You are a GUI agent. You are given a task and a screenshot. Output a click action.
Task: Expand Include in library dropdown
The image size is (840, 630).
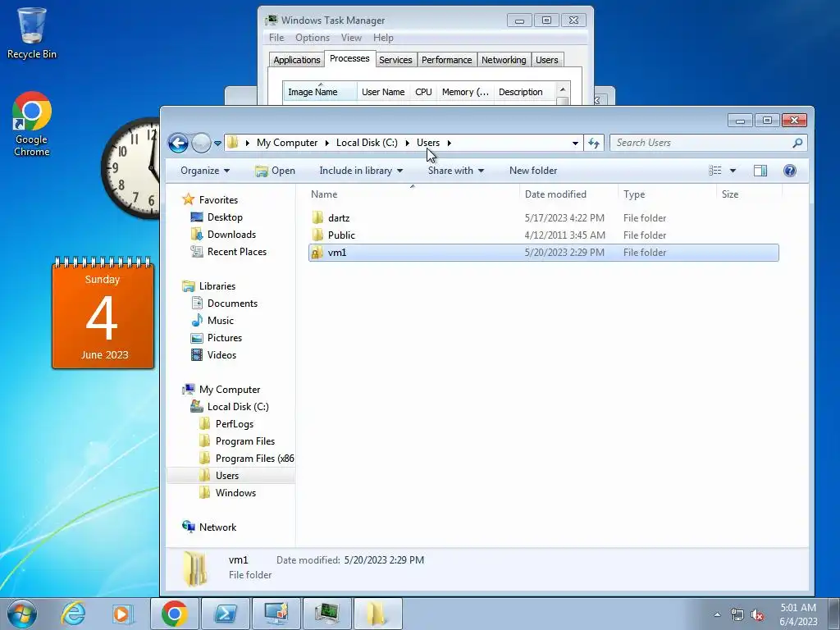pyautogui.click(x=361, y=171)
